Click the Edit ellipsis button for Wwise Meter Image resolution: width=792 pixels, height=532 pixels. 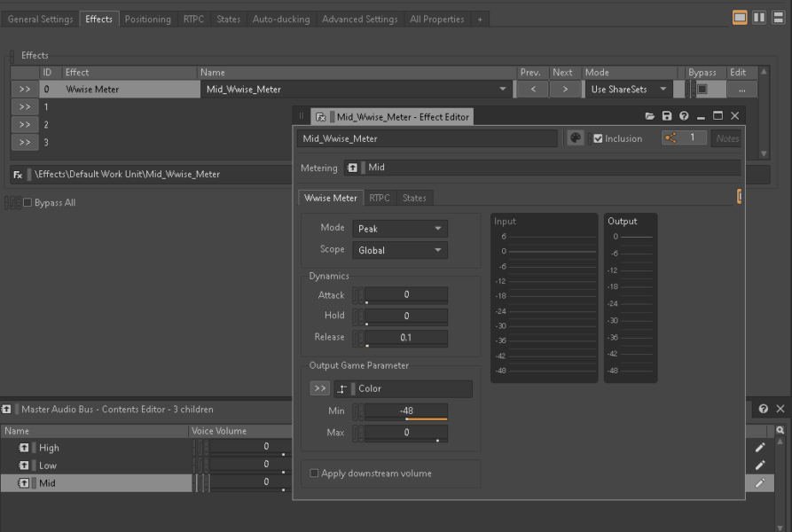(x=742, y=90)
